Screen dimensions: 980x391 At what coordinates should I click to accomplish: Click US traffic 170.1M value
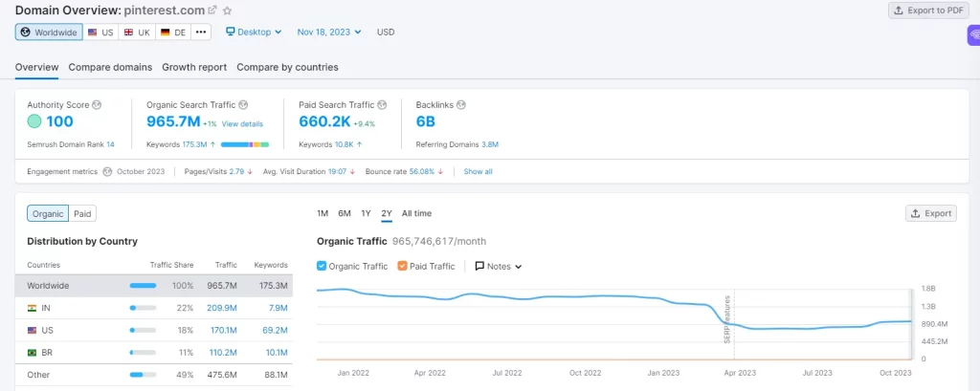point(224,331)
